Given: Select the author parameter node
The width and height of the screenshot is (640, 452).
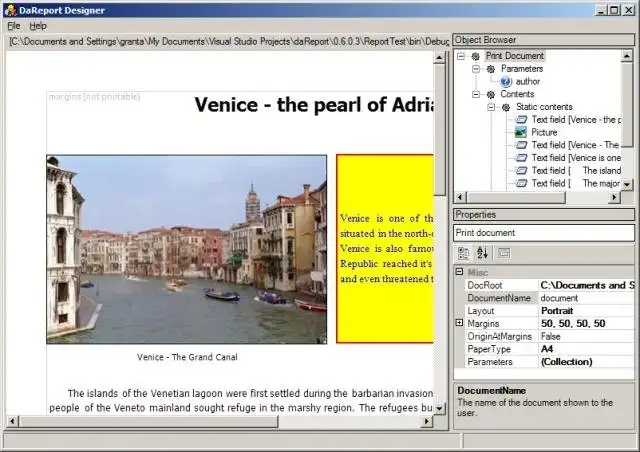Looking at the screenshot, I should [527, 82].
